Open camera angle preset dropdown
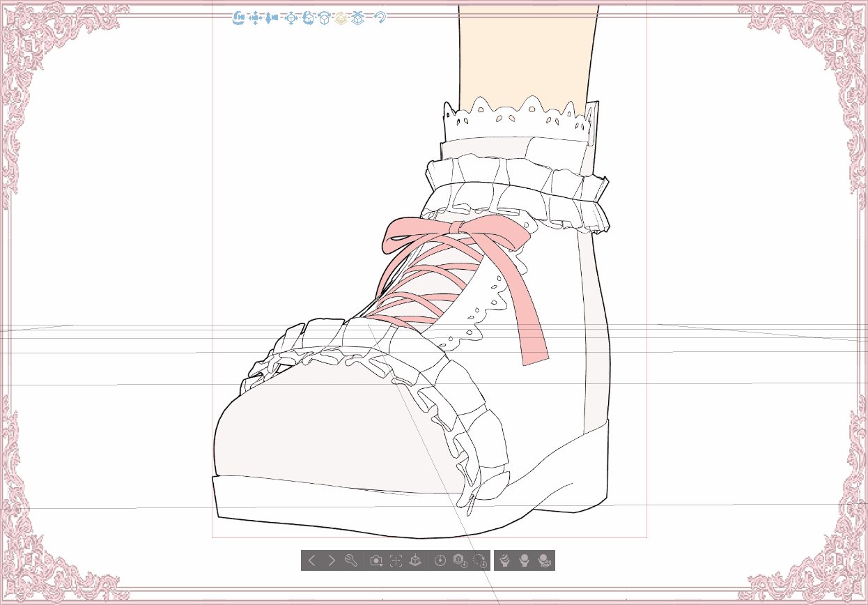868x605 pixels. click(x=376, y=560)
